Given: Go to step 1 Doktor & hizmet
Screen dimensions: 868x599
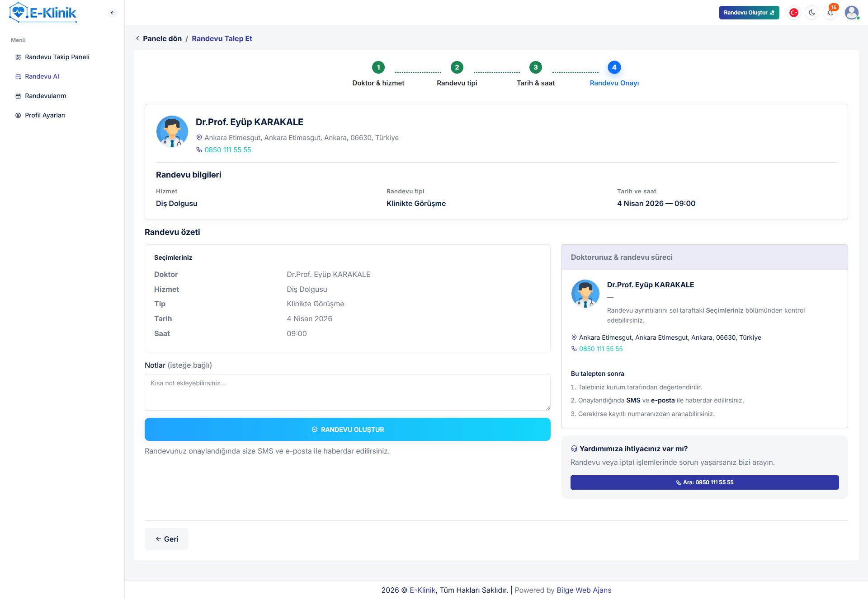Looking at the screenshot, I should 378,67.
